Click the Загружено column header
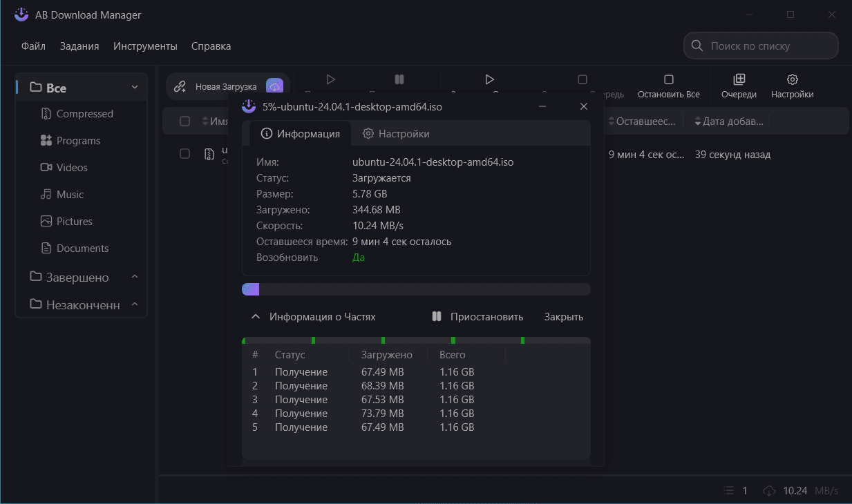Image resolution: width=852 pixels, height=504 pixels. pyautogui.click(x=387, y=355)
